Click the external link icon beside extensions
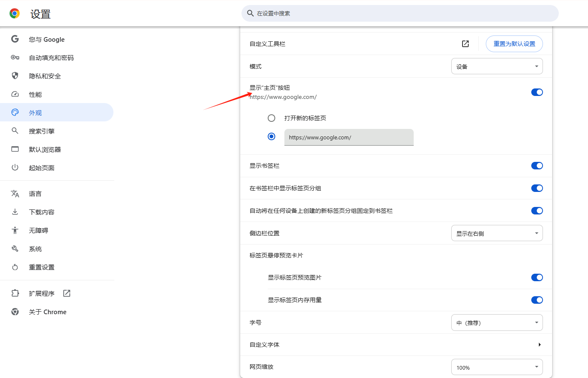The width and height of the screenshot is (588, 378). [x=67, y=293]
